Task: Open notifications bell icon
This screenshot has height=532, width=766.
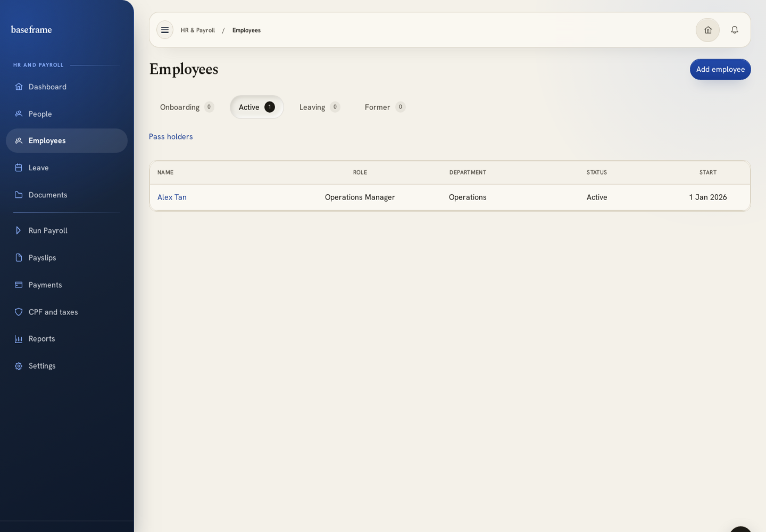Action: [735, 30]
